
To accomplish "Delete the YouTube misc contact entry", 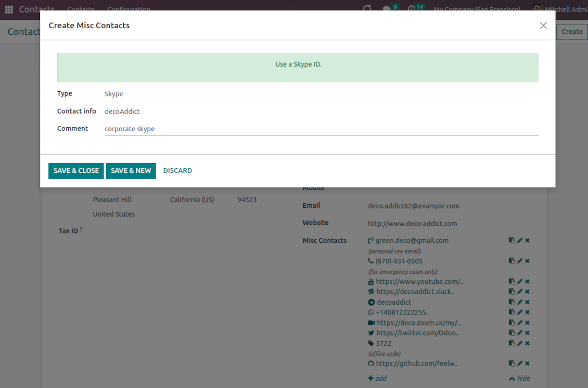I will (x=527, y=281).
